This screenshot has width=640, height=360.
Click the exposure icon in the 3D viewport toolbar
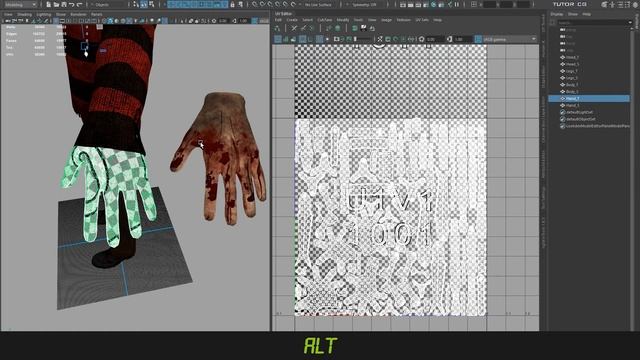[214, 20]
